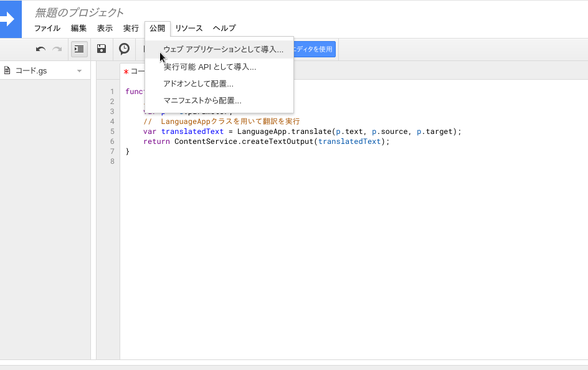This screenshot has width=588, height=370.
Task: Click line number 5 in the gutter
Action: tap(112, 131)
